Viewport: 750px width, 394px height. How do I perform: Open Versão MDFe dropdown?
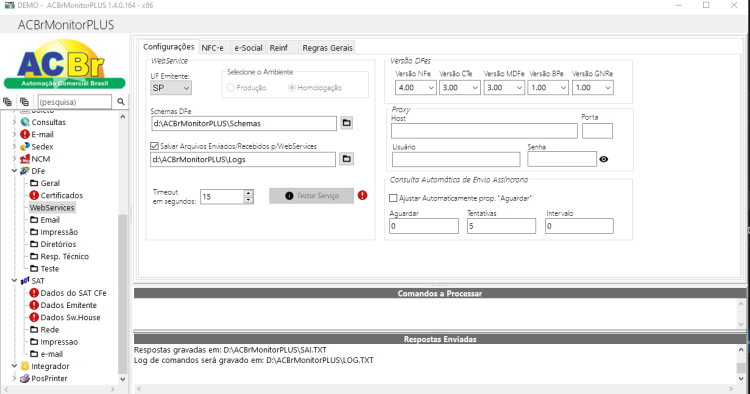[x=504, y=88]
